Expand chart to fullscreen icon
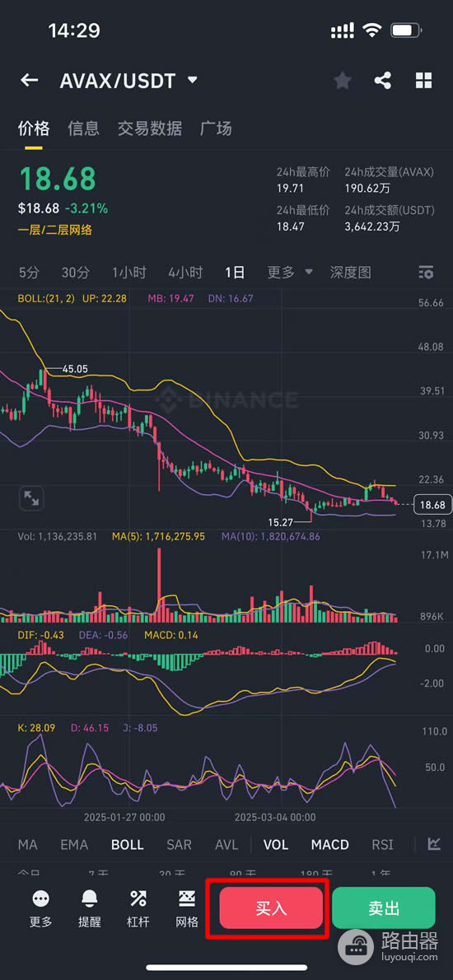453x980 pixels. [30, 498]
